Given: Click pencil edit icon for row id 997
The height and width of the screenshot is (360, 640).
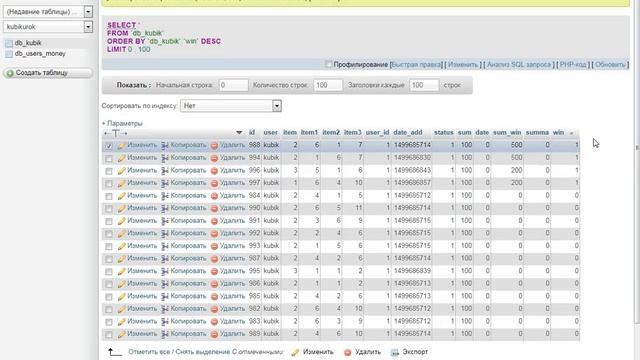Looking at the screenshot, I should tap(121, 183).
